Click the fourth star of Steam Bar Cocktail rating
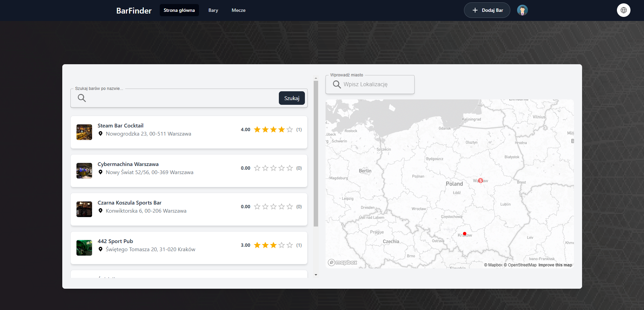 (282, 129)
